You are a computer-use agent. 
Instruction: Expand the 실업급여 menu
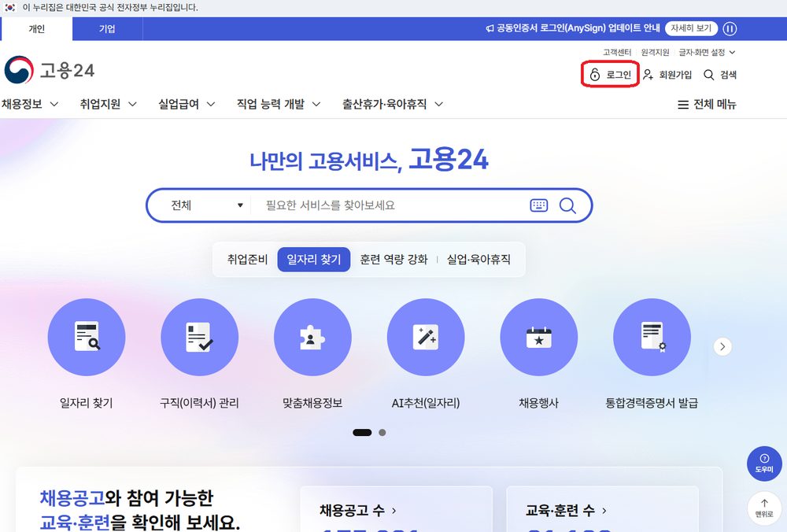(x=187, y=105)
